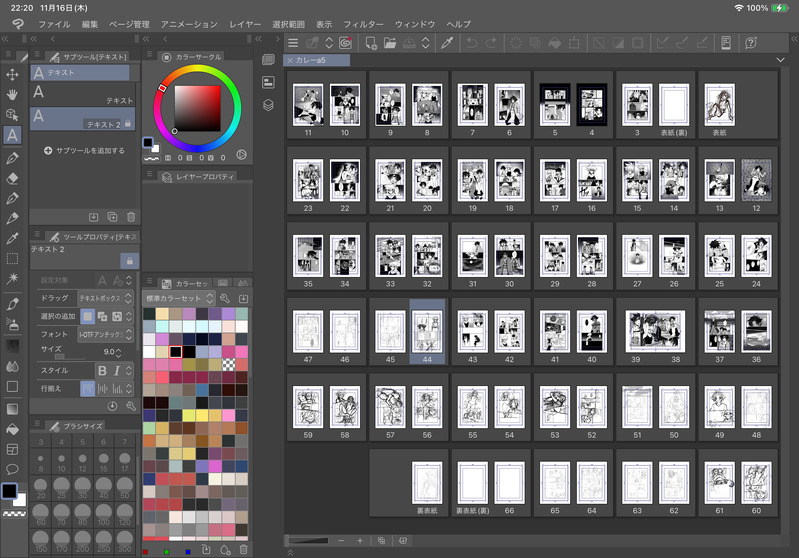This screenshot has width=799, height=558.
Task: Open the help question-mark icon
Action: [751, 43]
